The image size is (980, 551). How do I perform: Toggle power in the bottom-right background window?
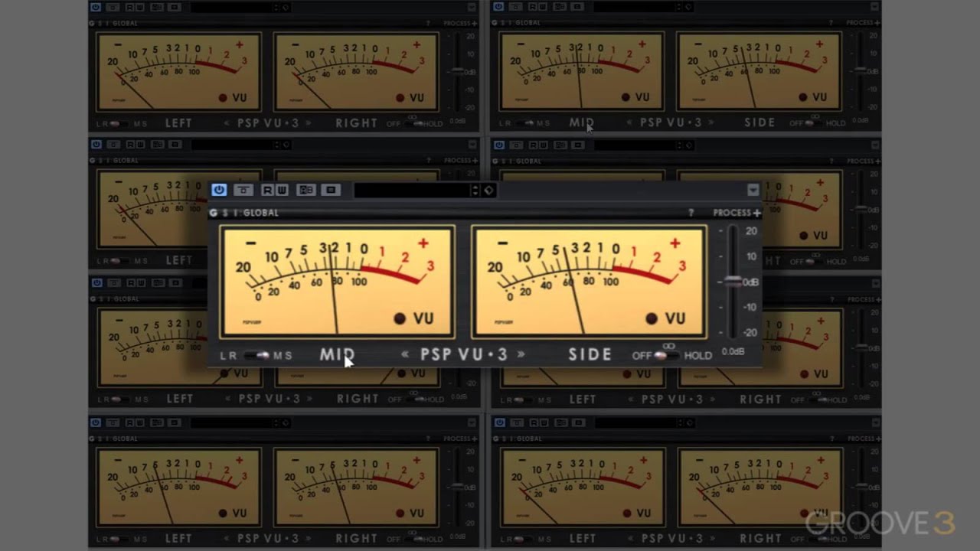(499, 422)
